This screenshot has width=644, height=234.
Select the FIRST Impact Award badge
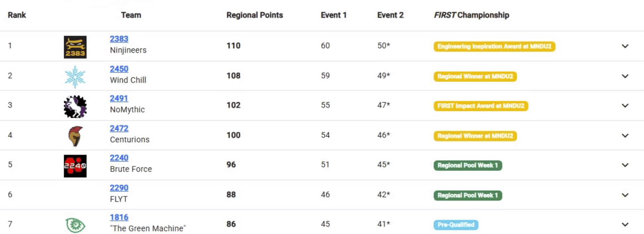pyautogui.click(x=481, y=106)
